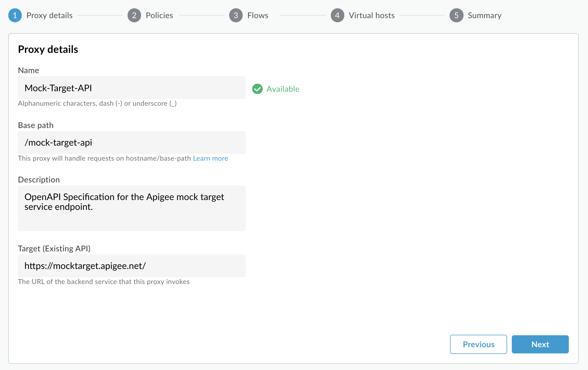
Task: Click the Proxy details step icon
Action: (15, 15)
